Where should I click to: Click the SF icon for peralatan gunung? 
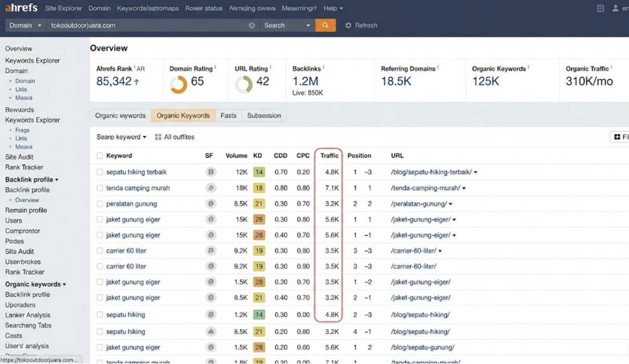pyautogui.click(x=211, y=204)
